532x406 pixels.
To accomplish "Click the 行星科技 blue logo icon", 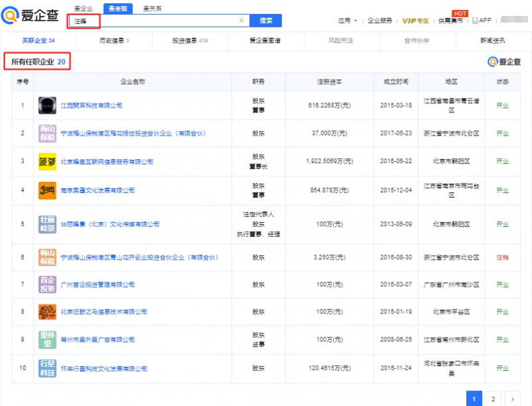I will click(x=47, y=368).
